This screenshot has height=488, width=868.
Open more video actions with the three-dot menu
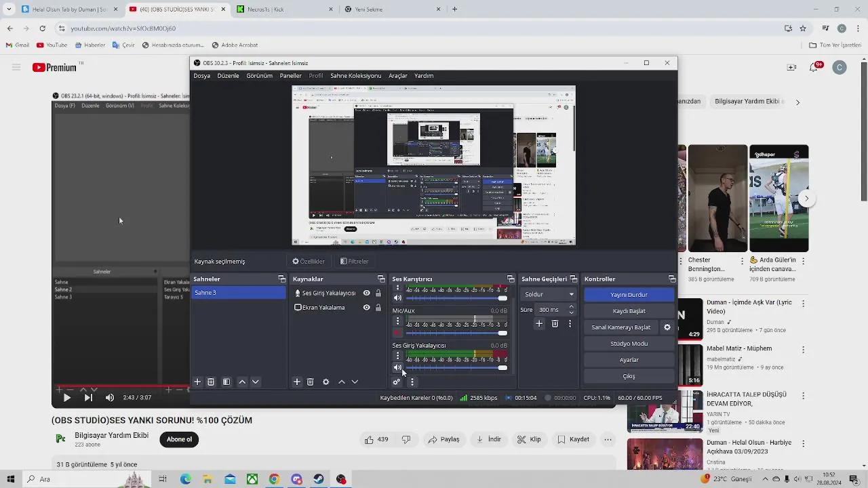(608, 439)
